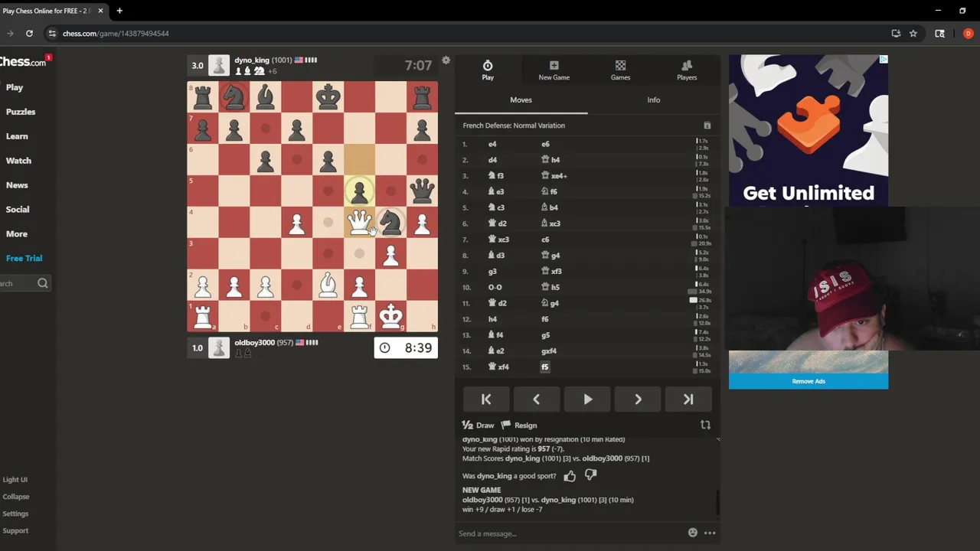Screen dimensions: 980x551
Task: Open the board settings gear icon
Action: point(446,60)
